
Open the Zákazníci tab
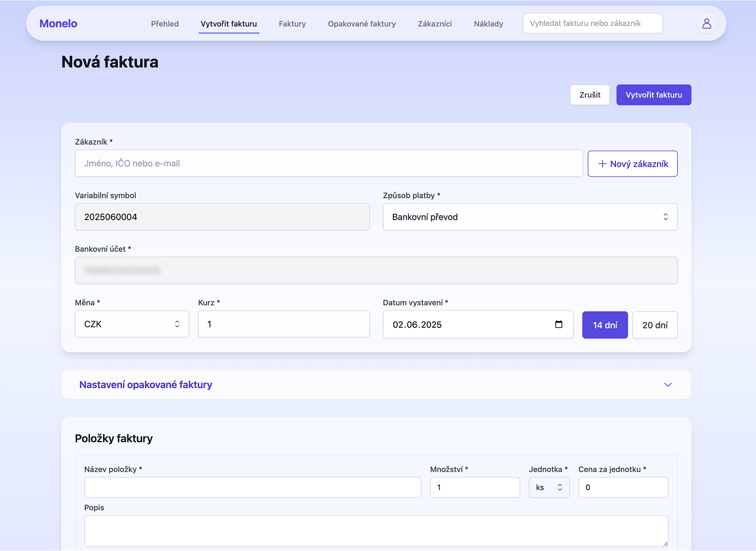pyautogui.click(x=435, y=24)
